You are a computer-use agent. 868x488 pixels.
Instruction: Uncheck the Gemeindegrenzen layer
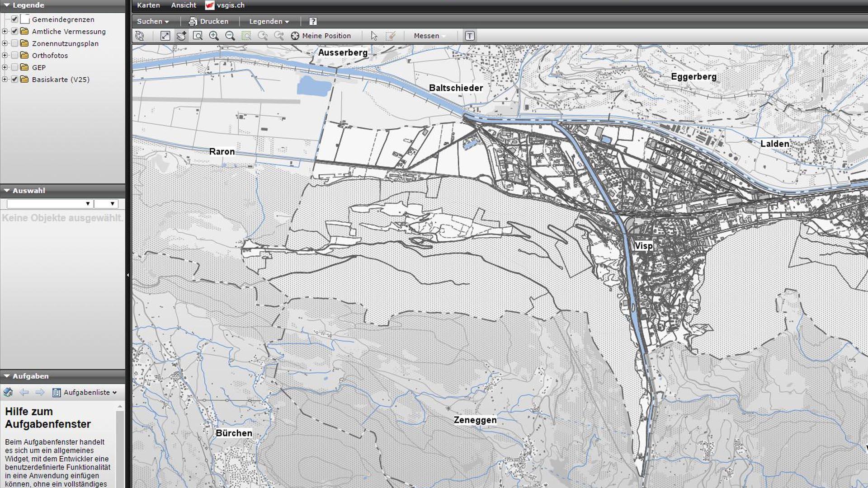[15, 19]
